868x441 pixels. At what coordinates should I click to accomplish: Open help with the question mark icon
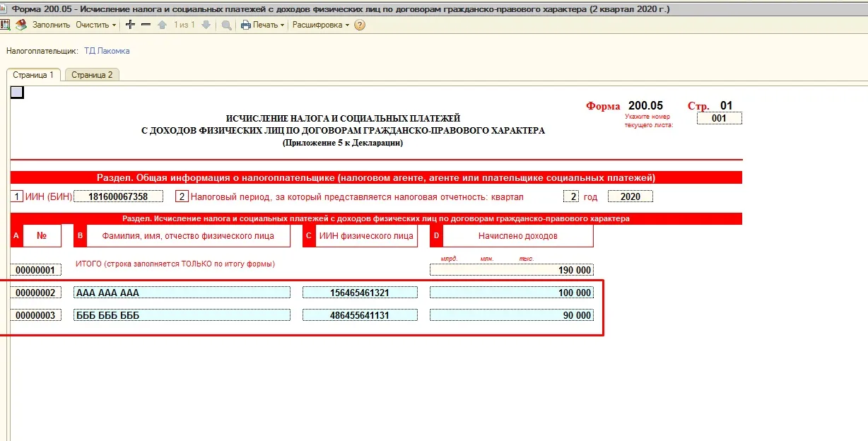[360, 25]
